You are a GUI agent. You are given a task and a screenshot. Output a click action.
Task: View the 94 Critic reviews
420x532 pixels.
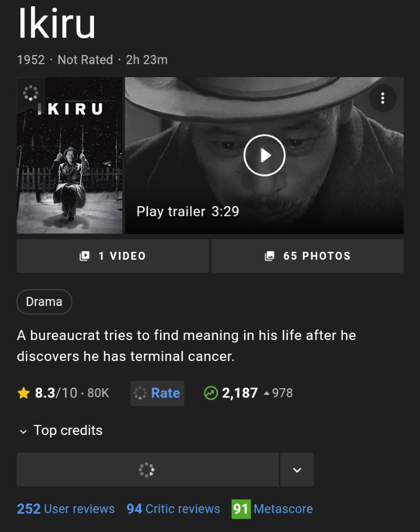[x=174, y=509]
